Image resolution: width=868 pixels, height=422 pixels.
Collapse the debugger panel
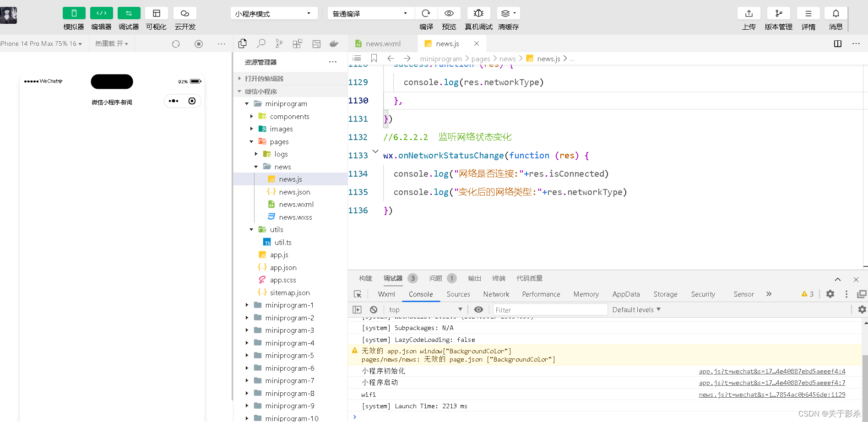[838, 279]
